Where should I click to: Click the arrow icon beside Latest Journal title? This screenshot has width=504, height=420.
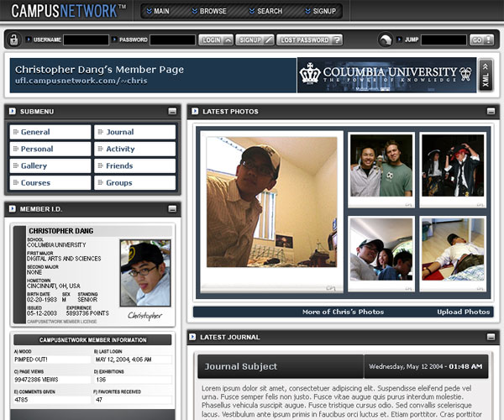coord(192,337)
